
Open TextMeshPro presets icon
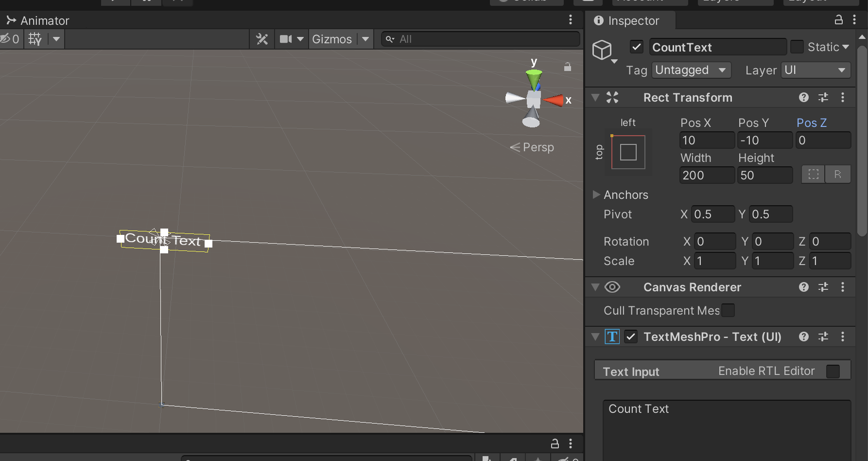click(x=823, y=337)
